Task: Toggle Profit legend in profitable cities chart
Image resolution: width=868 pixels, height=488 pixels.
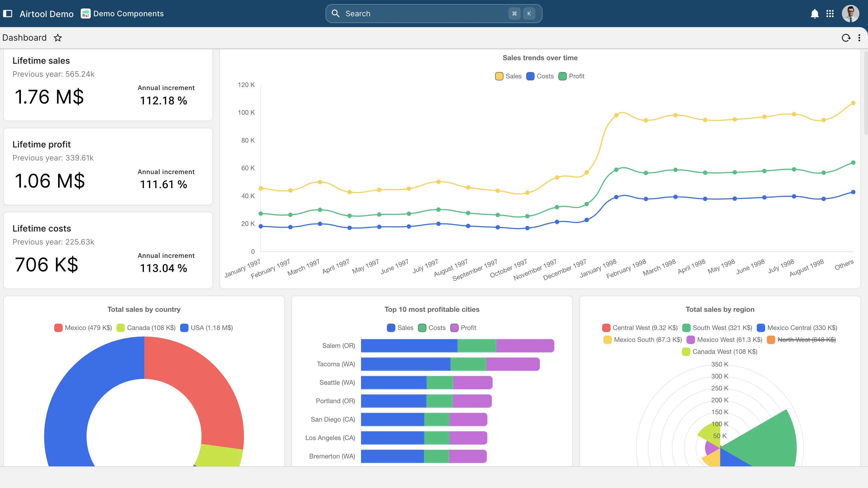Action: (463, 328)
